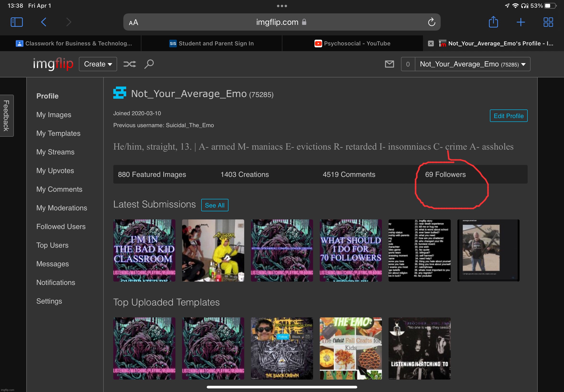Click the shuffle/randomize icon
Image resolution: width=564 pixels, height=392 pixels.
[130, 64]
